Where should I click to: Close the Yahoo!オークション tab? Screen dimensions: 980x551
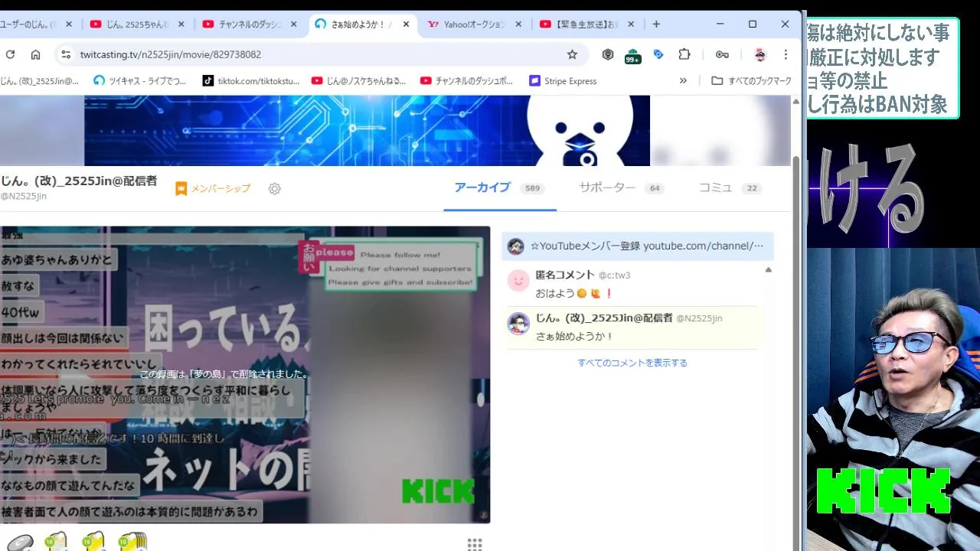pyautogui.click(x=518, y=24)
